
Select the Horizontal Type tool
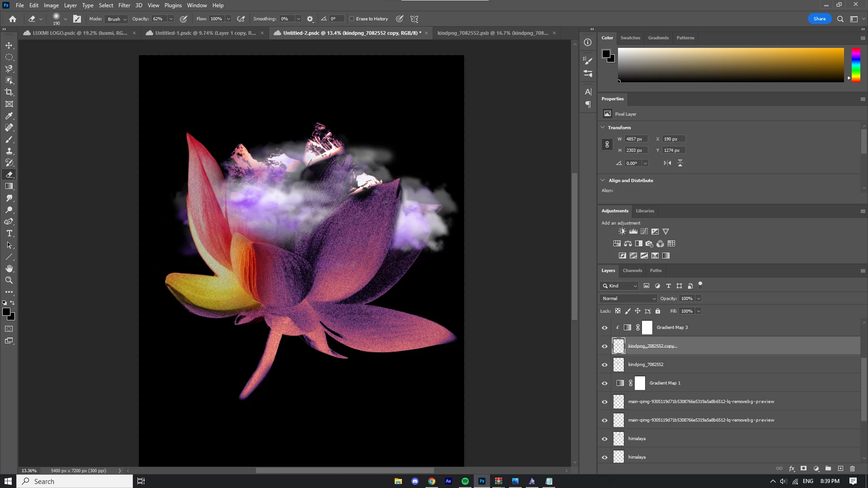tap(9, 233)
